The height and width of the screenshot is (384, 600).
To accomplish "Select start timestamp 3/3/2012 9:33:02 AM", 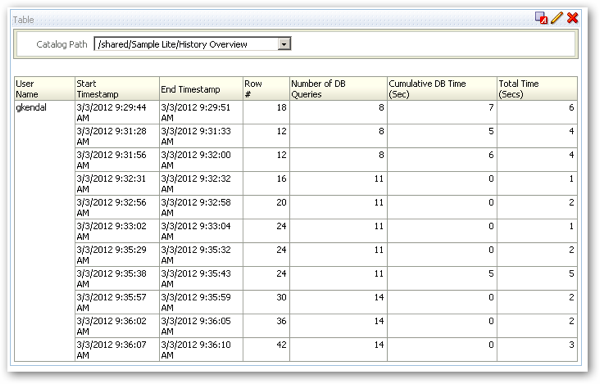I will tap(117, 231).
